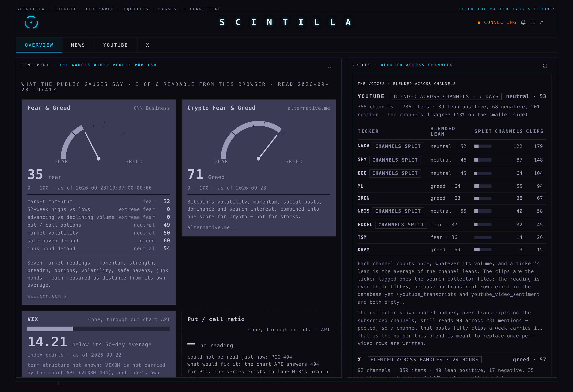Switch to the News tab
Image resolution: width=573 pixels, height=392 pixels.
pos(78,45)
